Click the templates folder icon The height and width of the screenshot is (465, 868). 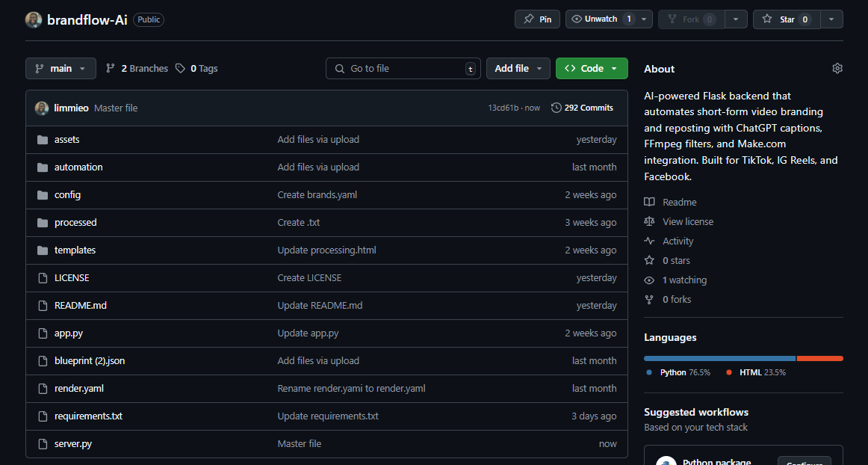43,250
